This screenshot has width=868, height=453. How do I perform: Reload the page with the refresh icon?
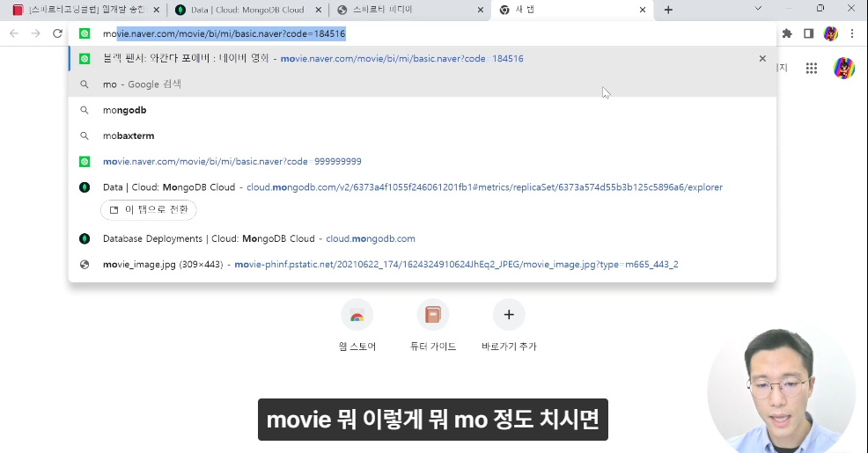[57, 33]
